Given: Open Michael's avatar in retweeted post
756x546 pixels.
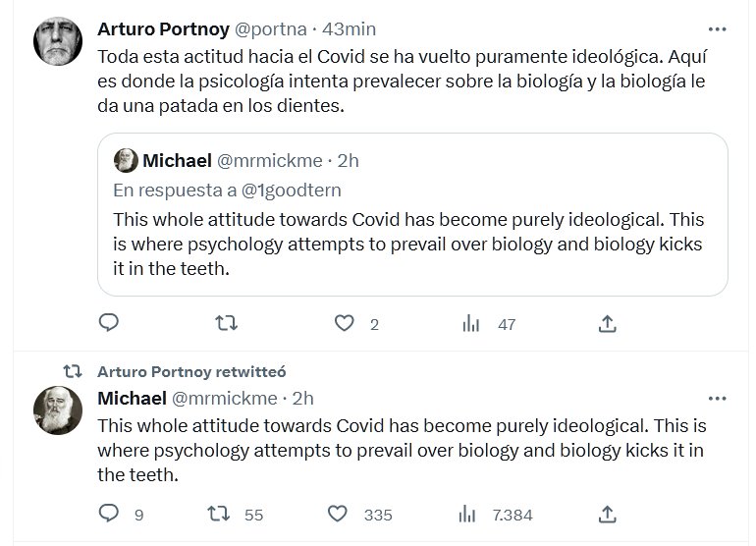Looking at the screenshot, I should coord(58,411).
